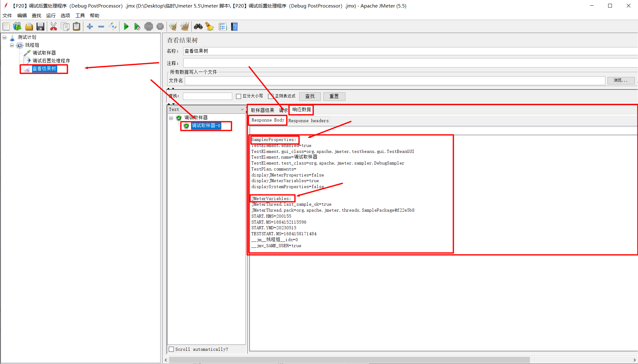638x364 pixels.
Task: Clear all results with double broom icon
Action: click(185, 27)
